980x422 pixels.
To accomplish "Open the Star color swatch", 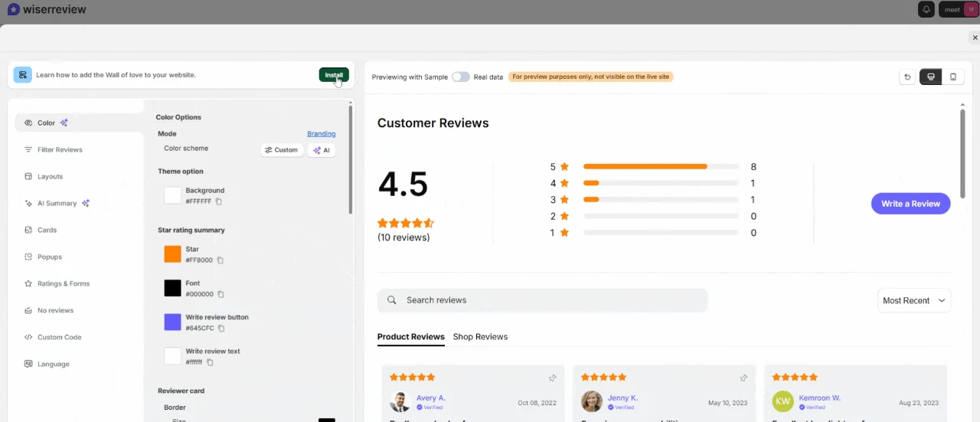I will click(x=172, y=254).
